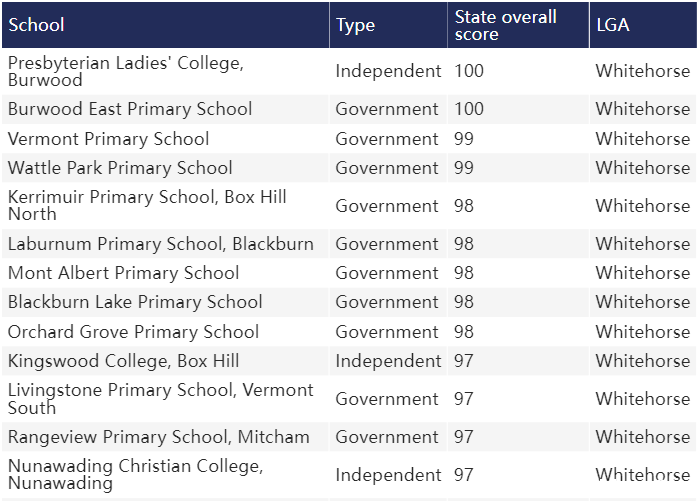Click Kingswood College, Box Hill cell
The width and height of the screenshot is (697, 501).
[x=124, y=361]
